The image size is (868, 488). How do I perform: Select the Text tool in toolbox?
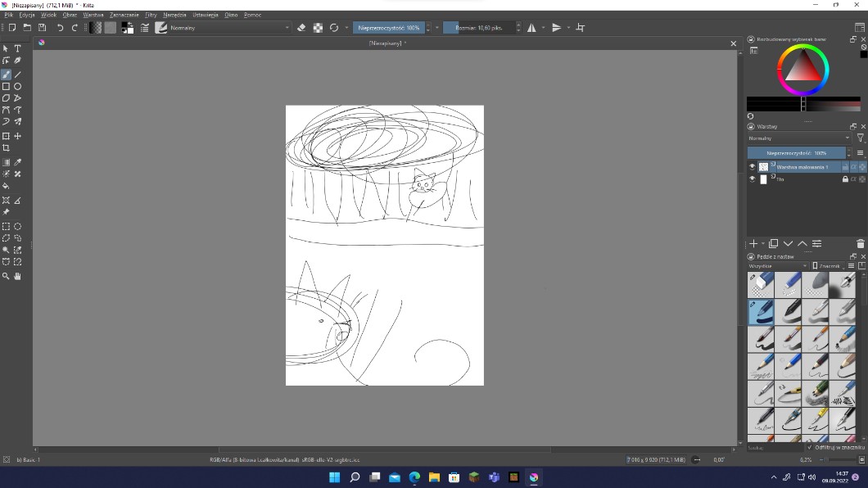(17, 48)
